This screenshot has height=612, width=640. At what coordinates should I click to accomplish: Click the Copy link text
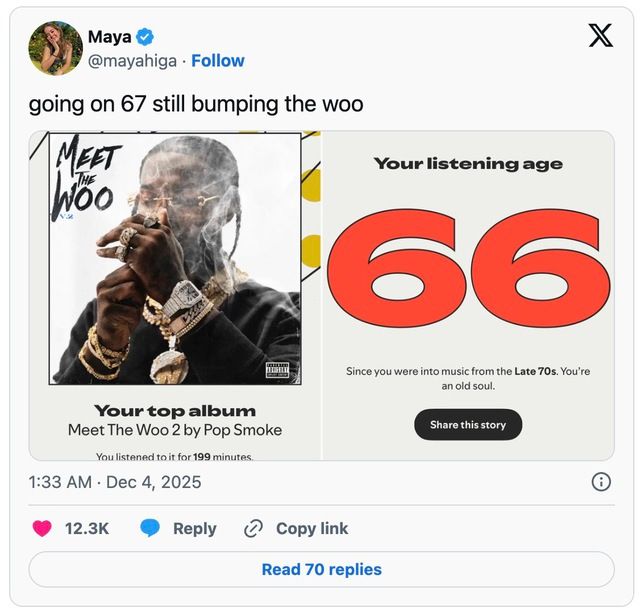tap(312, 528)
